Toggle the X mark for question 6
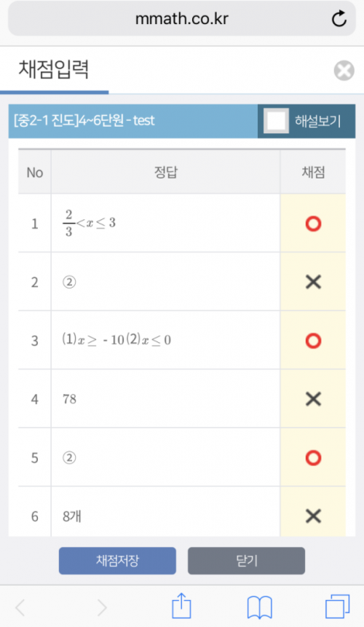 313,516
